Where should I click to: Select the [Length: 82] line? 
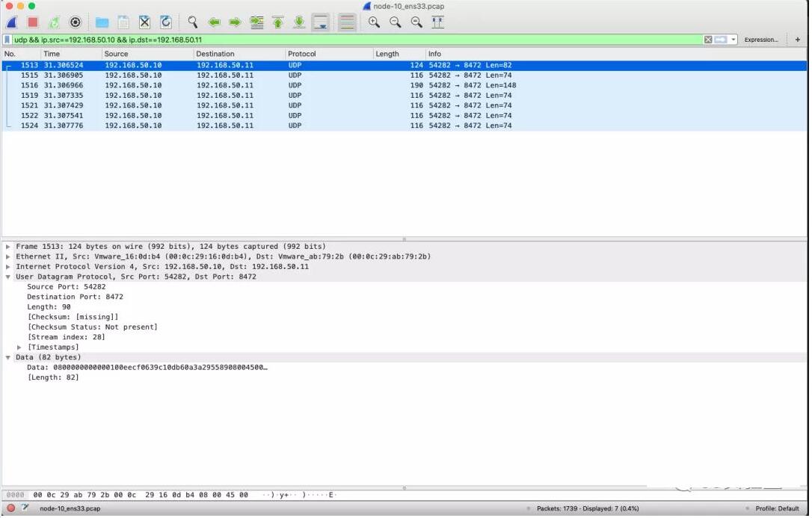click(53, 377)
